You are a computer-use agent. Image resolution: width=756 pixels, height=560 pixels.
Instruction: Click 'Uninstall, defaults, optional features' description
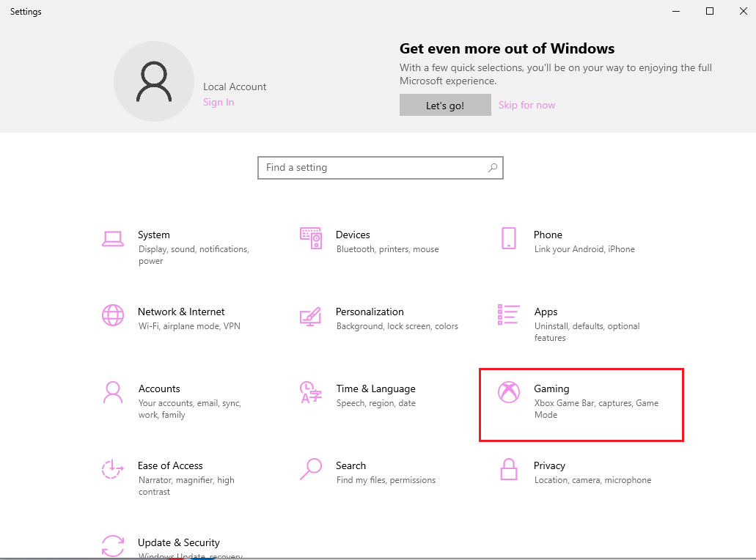pyautogui.click(x=587, y=332)
